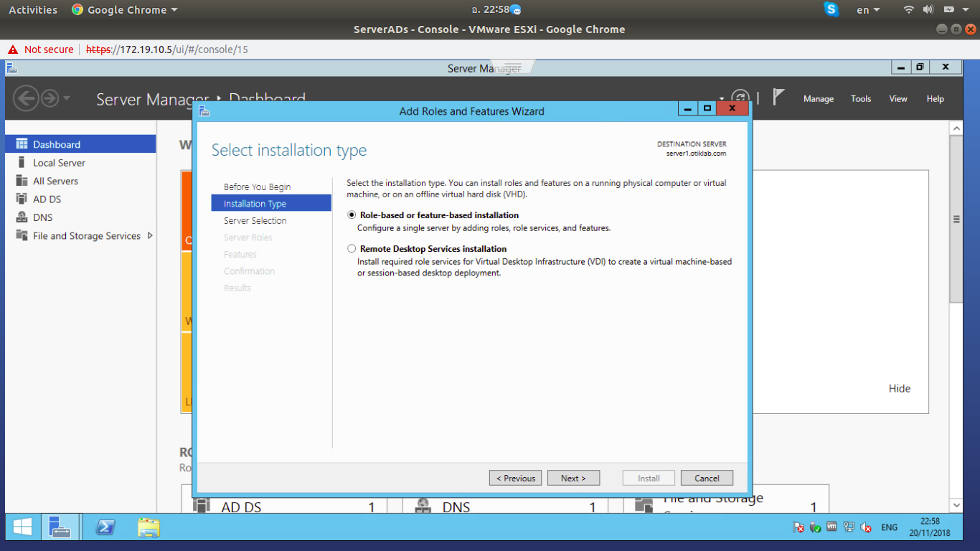Open the Windows Start button

coord(22,527)
